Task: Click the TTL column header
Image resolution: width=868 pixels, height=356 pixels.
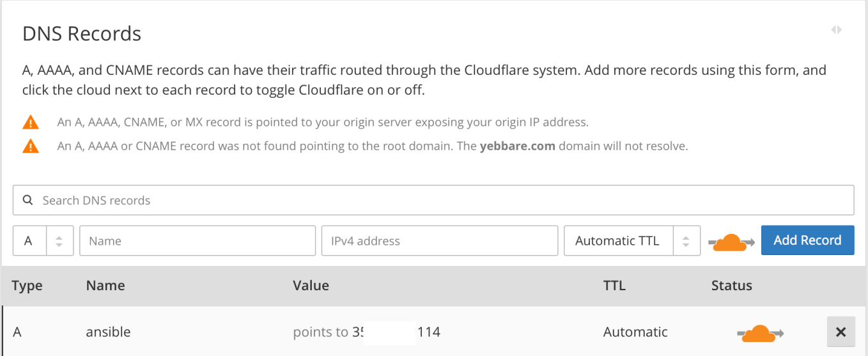Action: click(x=614, y=286)
